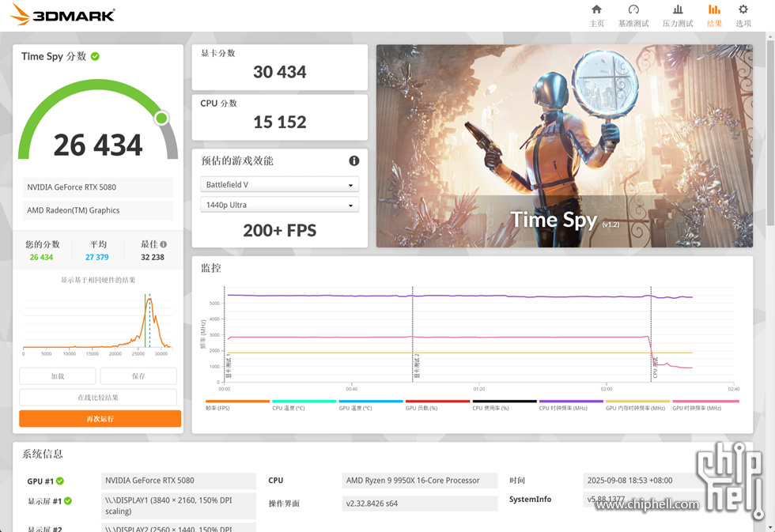Viewport: 775px width, 532px height.
Task: Click the CPU 分数 value 15 152
Action: [280, 122]
